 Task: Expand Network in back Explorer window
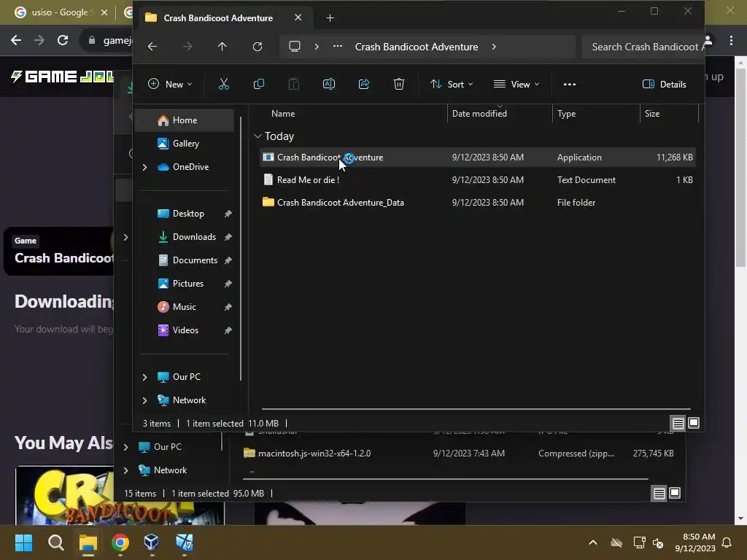(125, 470)
